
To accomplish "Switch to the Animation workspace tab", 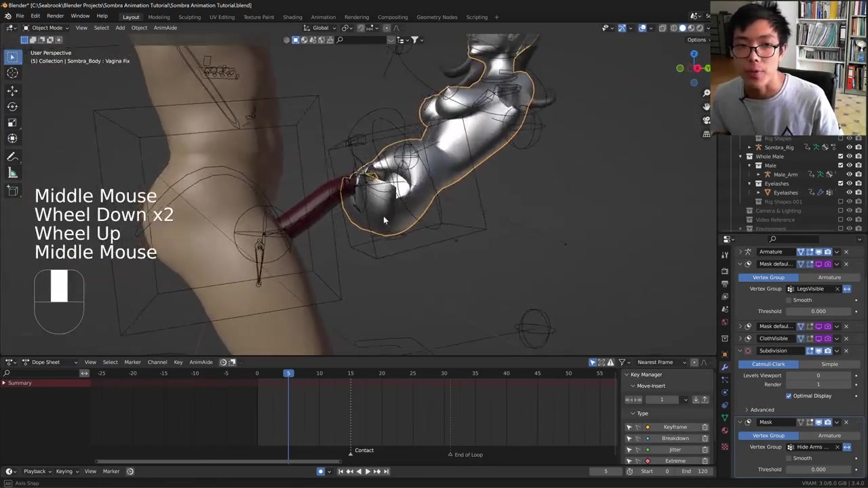I will 323,17.
